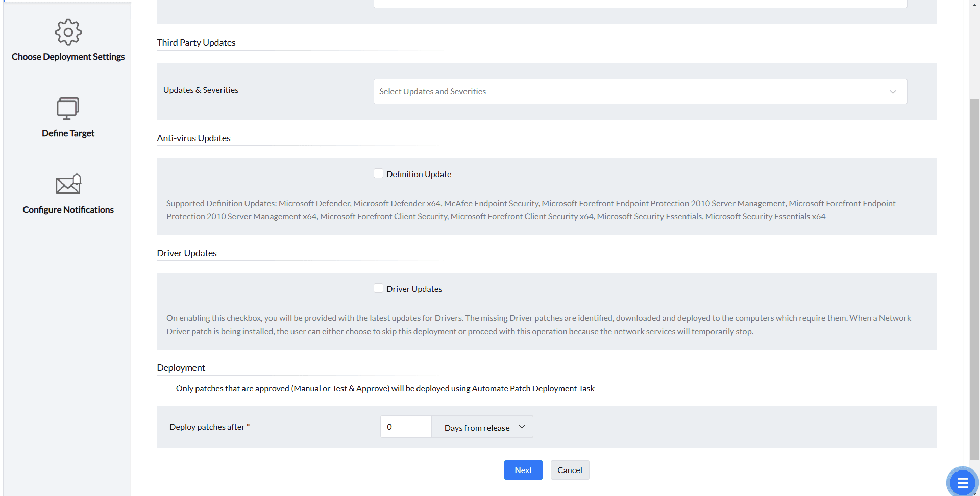Screen dimensions: 980x496
Task: Open the floating hamburger menu button
Action: click(x=962, y=482)
